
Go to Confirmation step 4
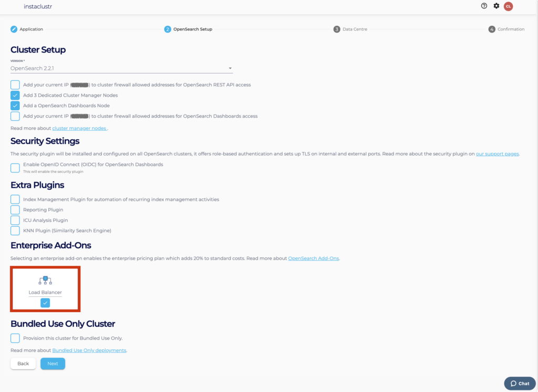pyautogui.click(x=506, y=29)
